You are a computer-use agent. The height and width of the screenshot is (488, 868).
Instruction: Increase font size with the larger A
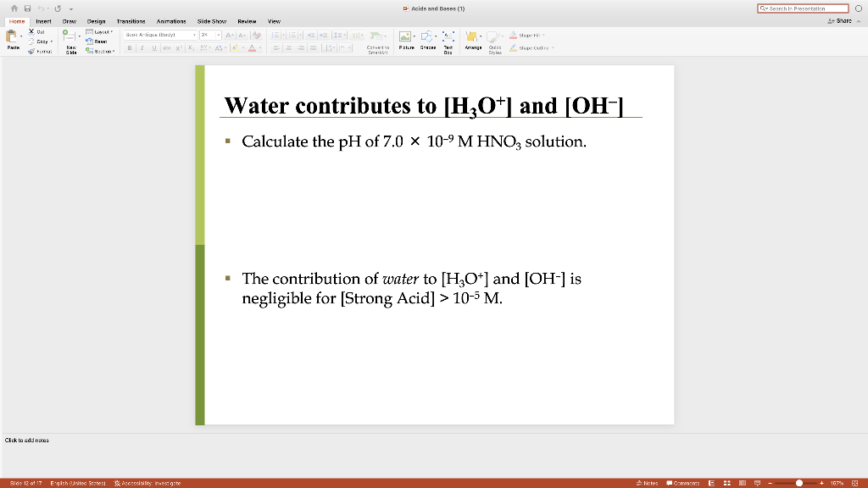coord(230,35)
